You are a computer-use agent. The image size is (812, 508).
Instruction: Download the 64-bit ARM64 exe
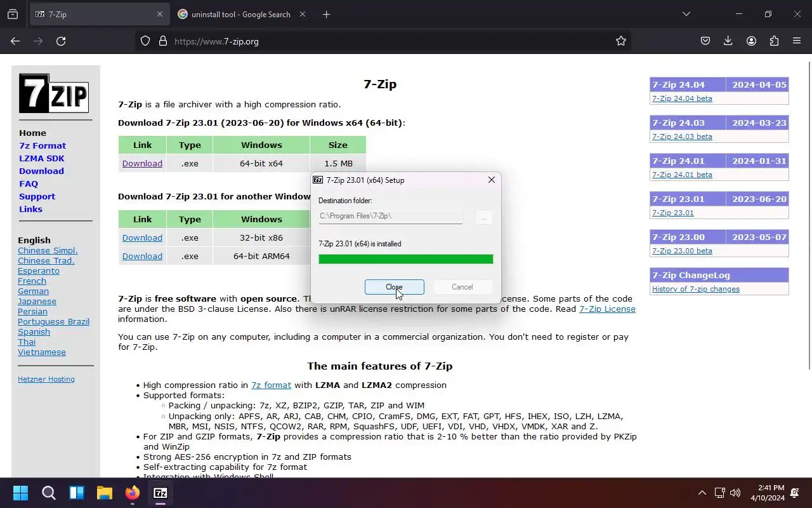[x=142, y=256]
